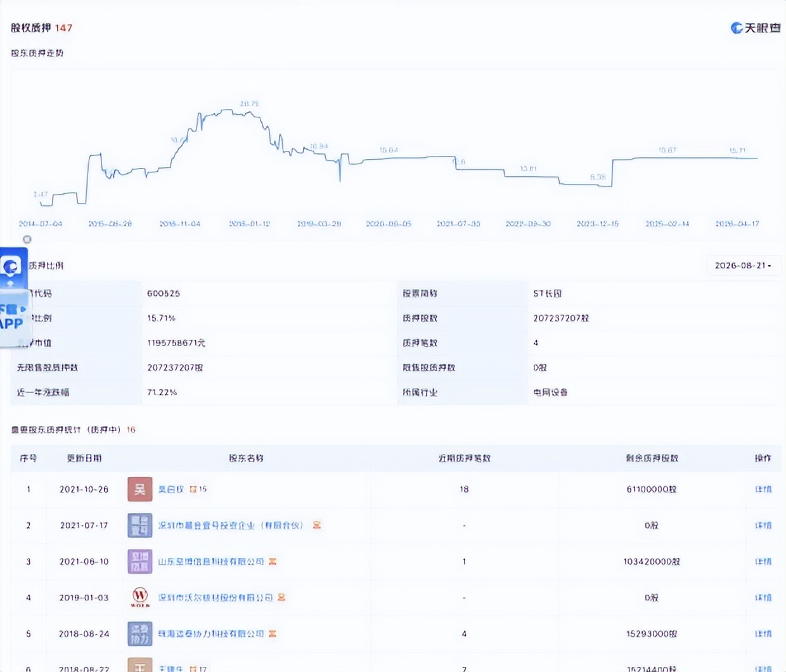Image resolution: width=786 pixels, height=672 pixels.
Task: Open the details link for row 2
Action: coord(763,526)
